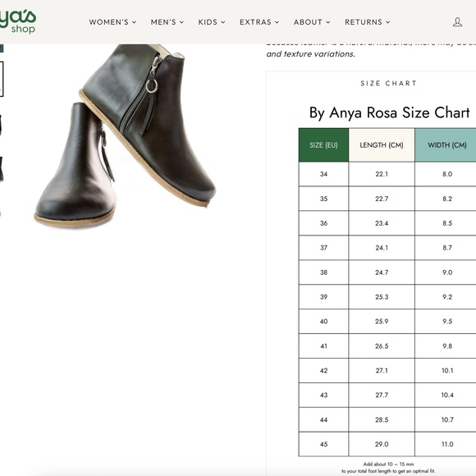Click size 34 in the chart

point(323,174)
